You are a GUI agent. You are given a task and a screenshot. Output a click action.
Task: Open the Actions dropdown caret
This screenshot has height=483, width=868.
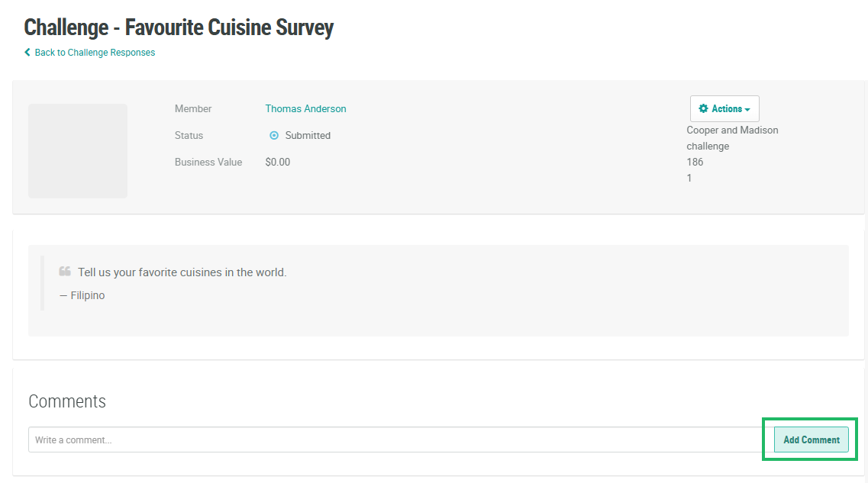point(747,110)
